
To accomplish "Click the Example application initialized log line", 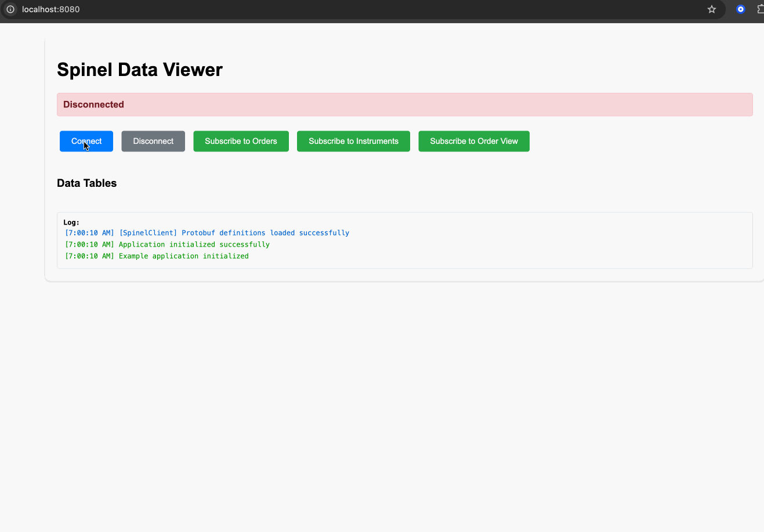I will 183,256.
